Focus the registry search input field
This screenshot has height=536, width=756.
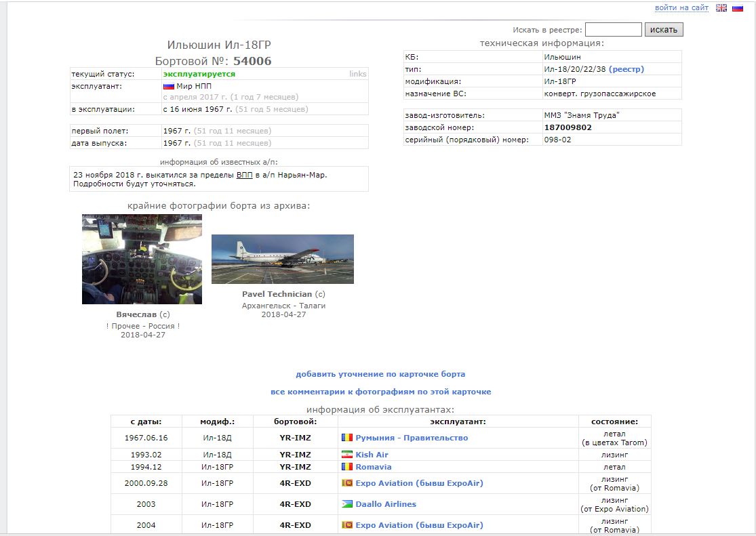[613, 30]
